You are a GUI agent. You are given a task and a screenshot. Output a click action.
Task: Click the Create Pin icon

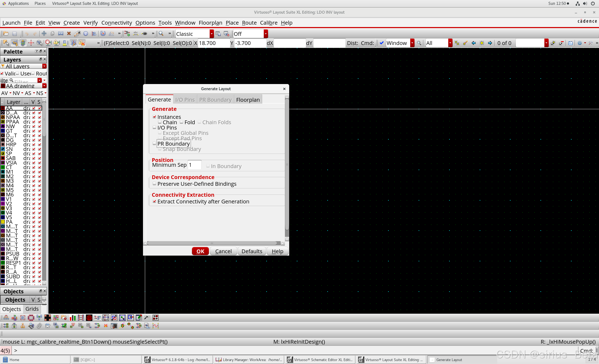coord(144,33)
